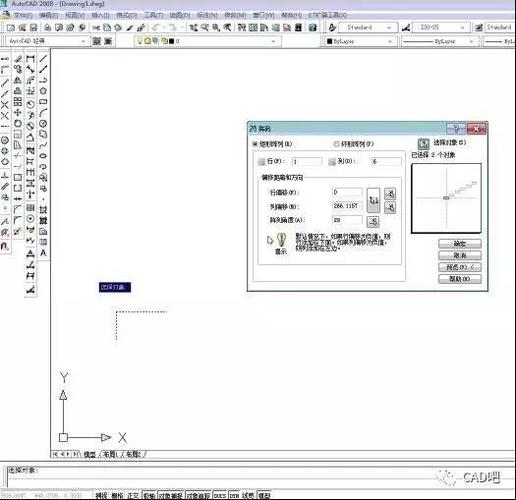Screen dimensions: 516x500
Task: Click the New drawing icon in standard toolbar
Action: click(10, 28)
